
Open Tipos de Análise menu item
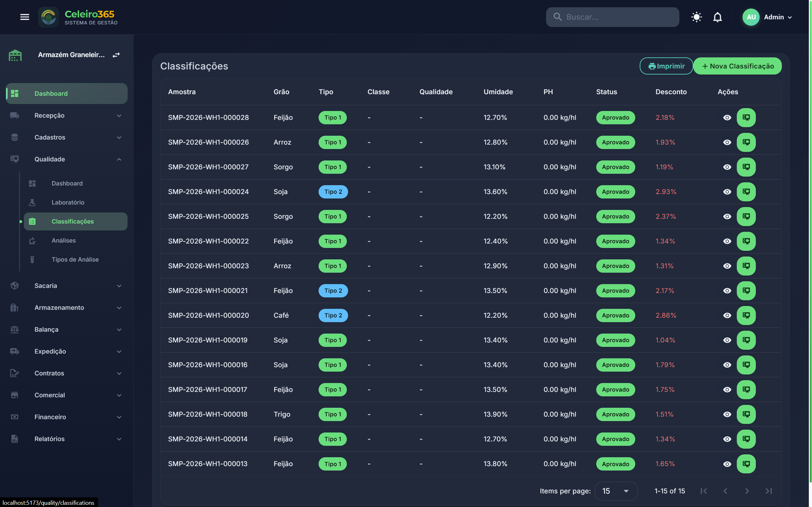pos(75,260)
